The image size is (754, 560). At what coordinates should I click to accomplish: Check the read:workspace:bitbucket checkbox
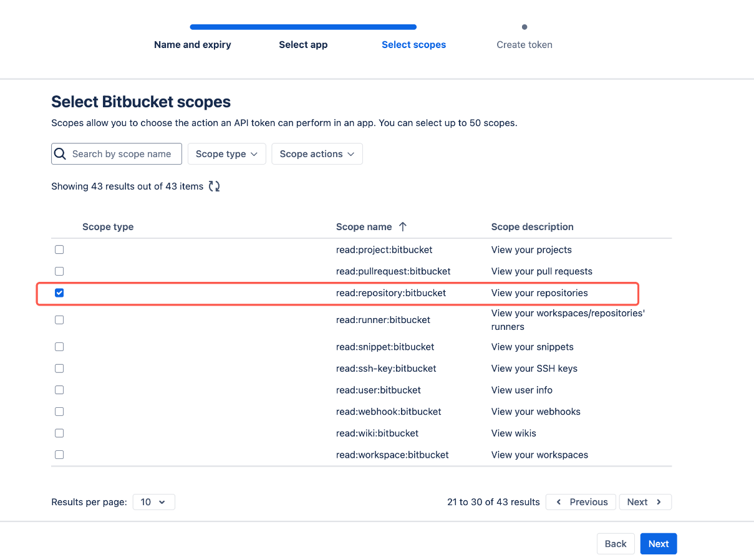pyautogui.click(x=59, y=455)
